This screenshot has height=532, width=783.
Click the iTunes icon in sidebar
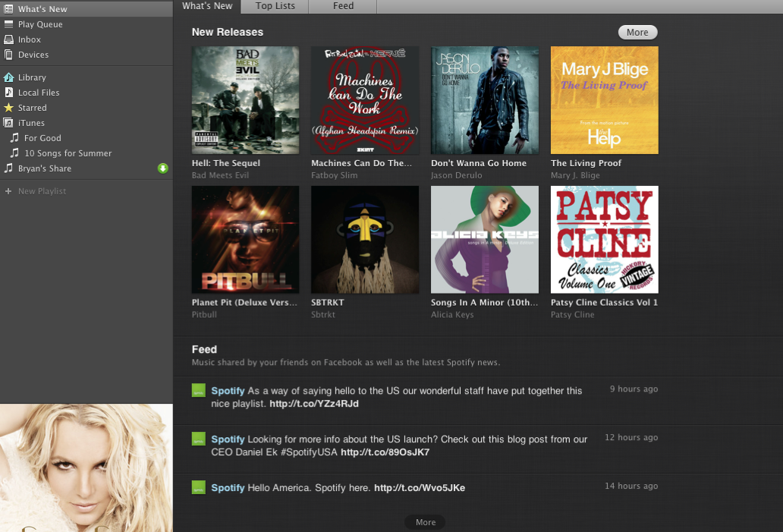(8, 122)
